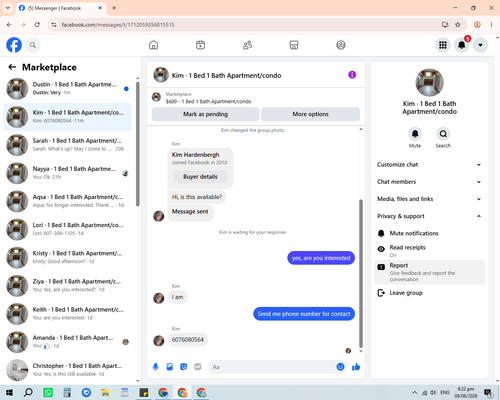Open Amanda's apartment conversation
The height and width of the screenshot is (400, 500).
click(67, 342)
